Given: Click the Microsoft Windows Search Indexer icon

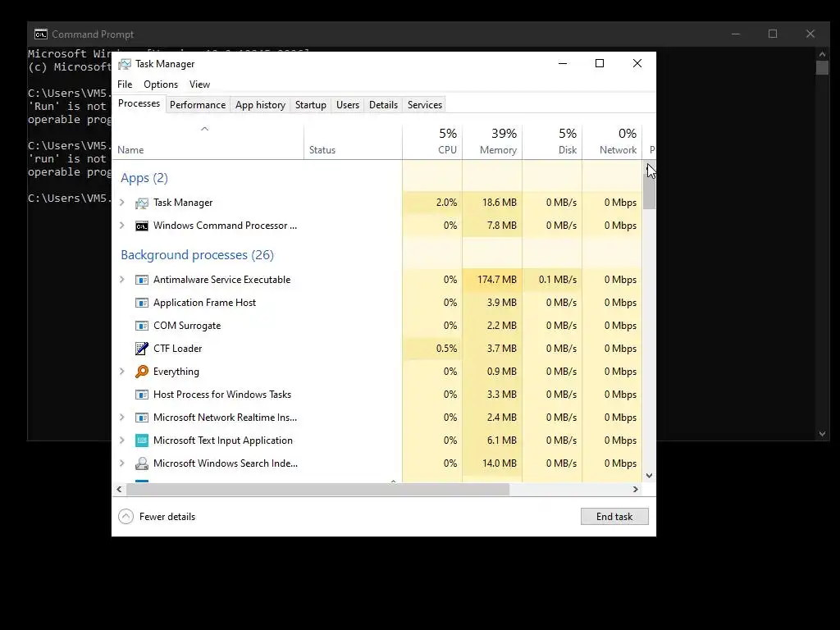Looking at the screenshot, I should point(141,463).
